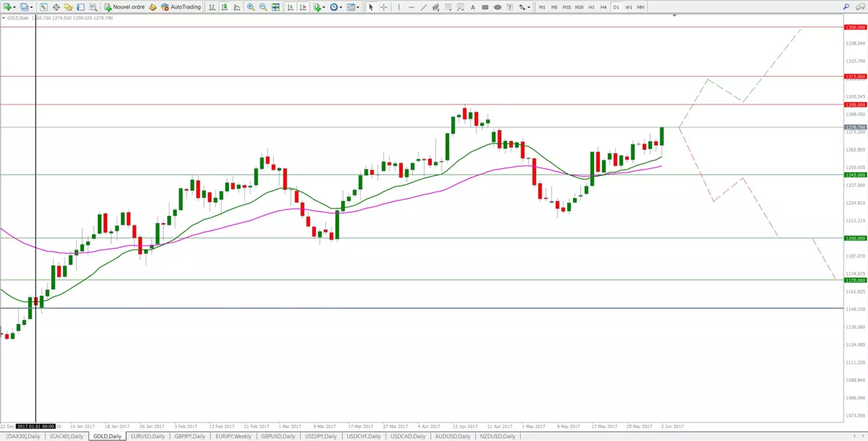Select the equidistant channel tool

pos(436,7)
